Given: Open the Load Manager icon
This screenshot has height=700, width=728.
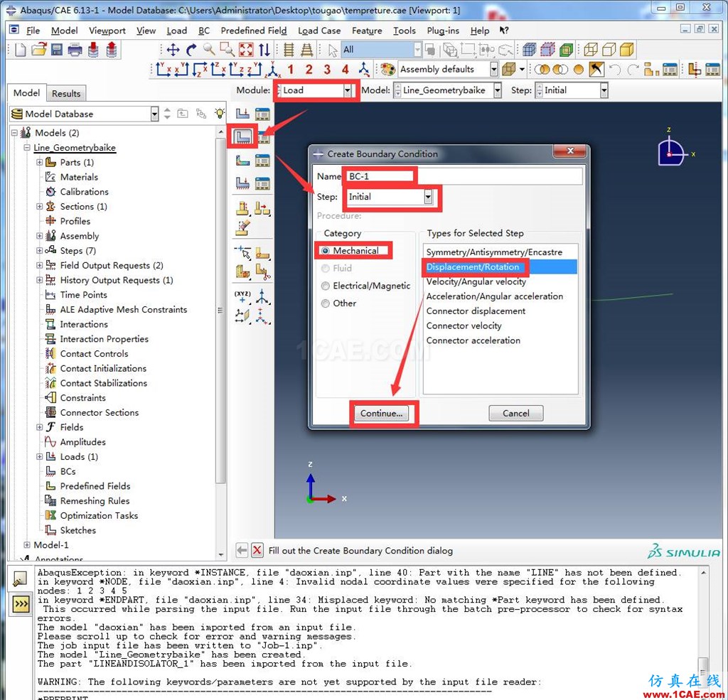Looking at the screenshot, I should (262, 114).
